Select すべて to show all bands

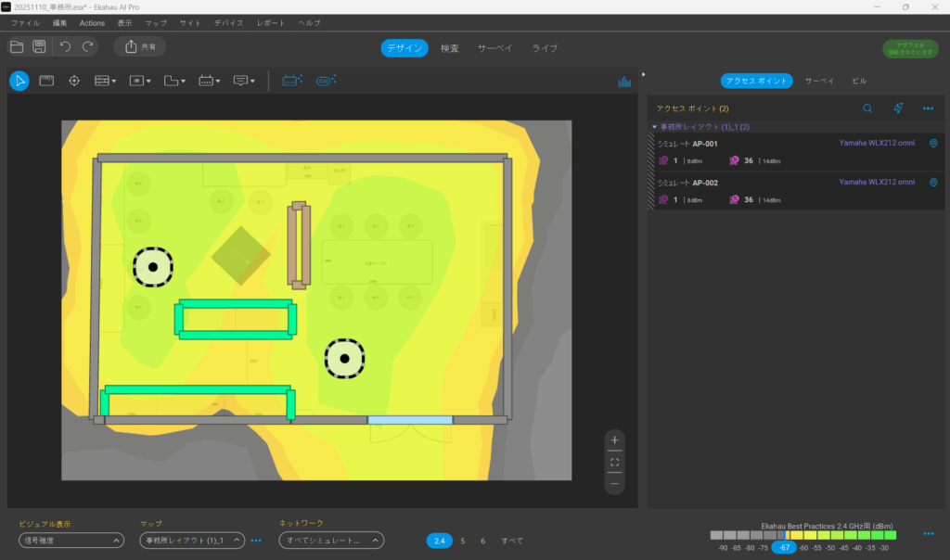click(512, 541)
